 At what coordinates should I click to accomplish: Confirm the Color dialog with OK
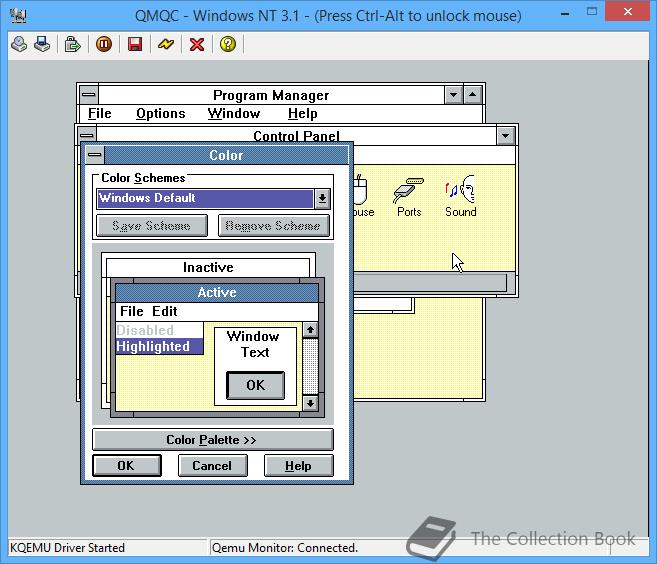tap(127, 466)
